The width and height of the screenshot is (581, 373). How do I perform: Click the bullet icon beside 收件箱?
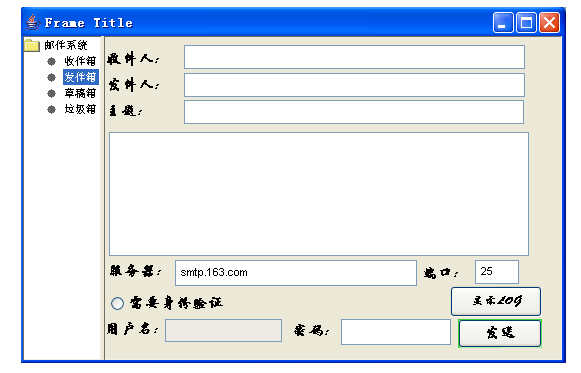52,61
